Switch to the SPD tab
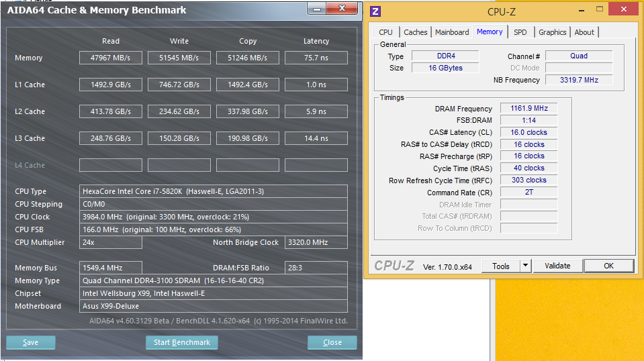The image size is (644, 361). tap(520, 32)
